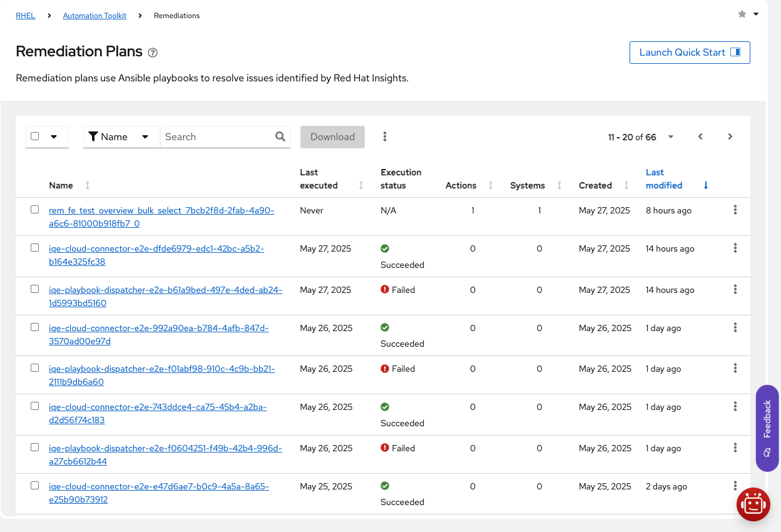This screenshot has height=532, width=781.
Task: Click the search magnifier icon
Action: [x=280, y=136]
